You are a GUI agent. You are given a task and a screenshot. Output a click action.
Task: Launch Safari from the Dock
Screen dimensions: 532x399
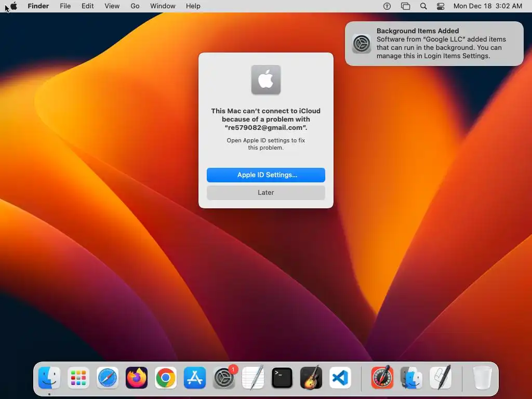click(x=108, y=378)
